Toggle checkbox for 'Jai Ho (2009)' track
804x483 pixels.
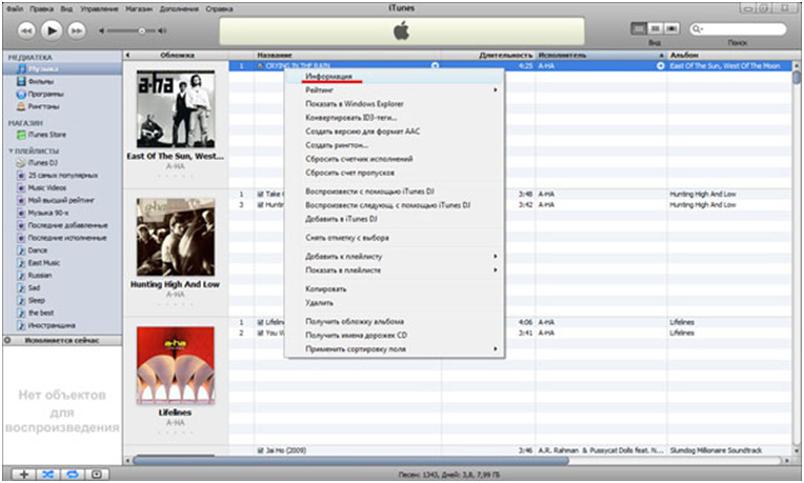pyautogui.click(x=260, y=451)
